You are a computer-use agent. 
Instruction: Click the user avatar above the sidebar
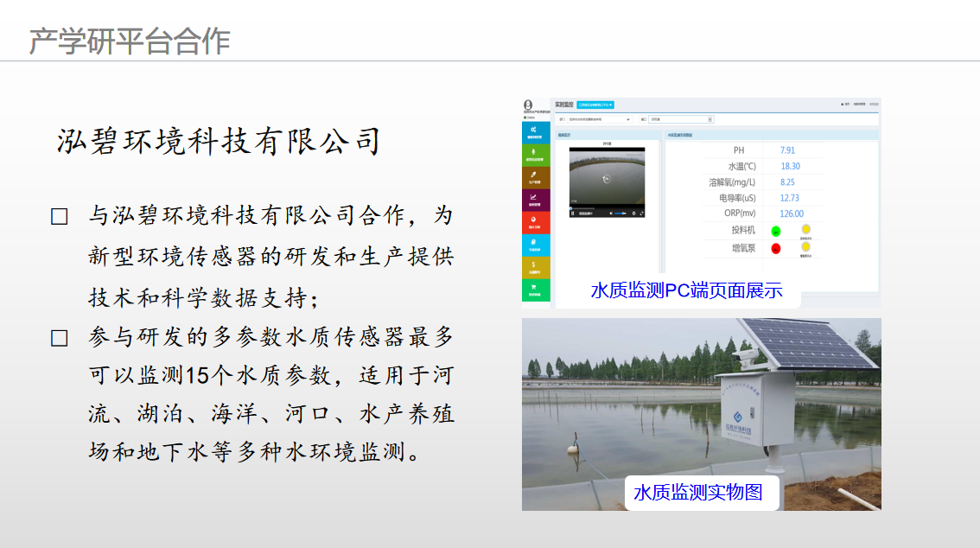click(528, 105)
